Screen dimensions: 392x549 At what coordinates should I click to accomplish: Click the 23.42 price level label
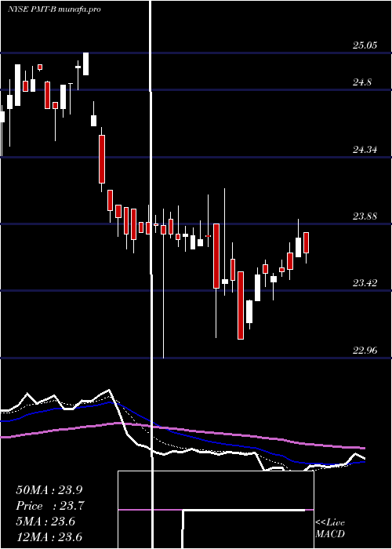pos(365,283)
